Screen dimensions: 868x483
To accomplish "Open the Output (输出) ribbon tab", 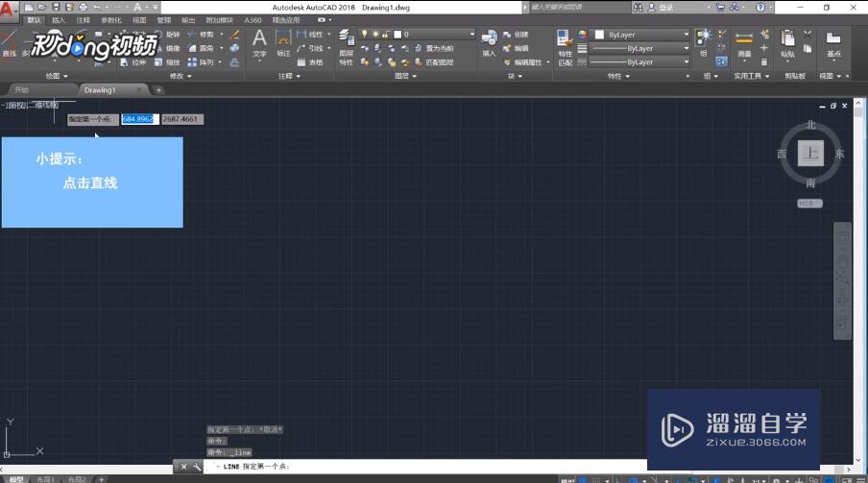I will 188,20.
